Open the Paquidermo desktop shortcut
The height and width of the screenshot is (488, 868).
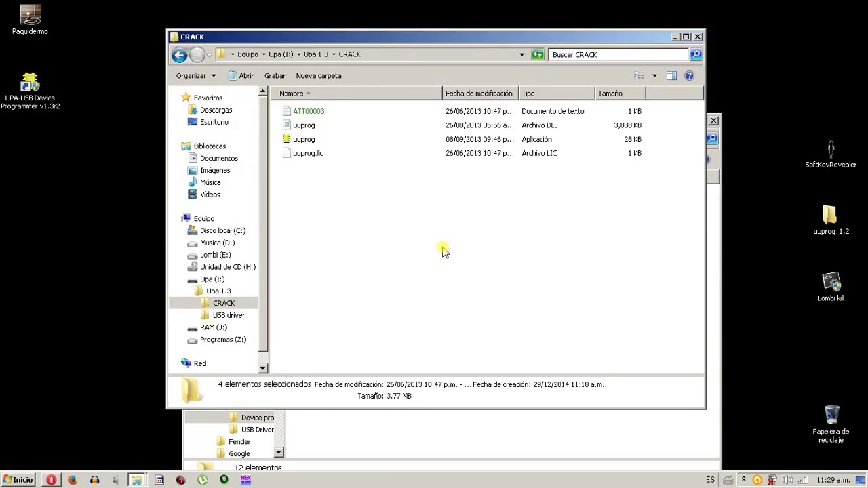(x=30, y=20)
